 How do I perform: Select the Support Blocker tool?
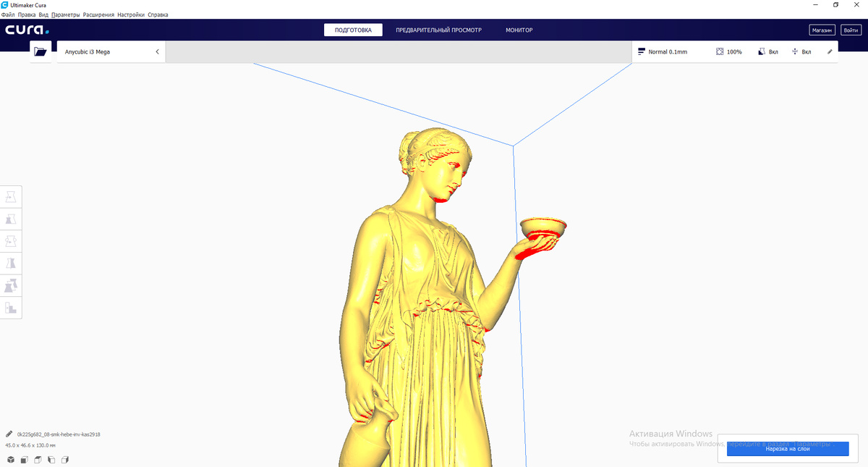point(11,307)
